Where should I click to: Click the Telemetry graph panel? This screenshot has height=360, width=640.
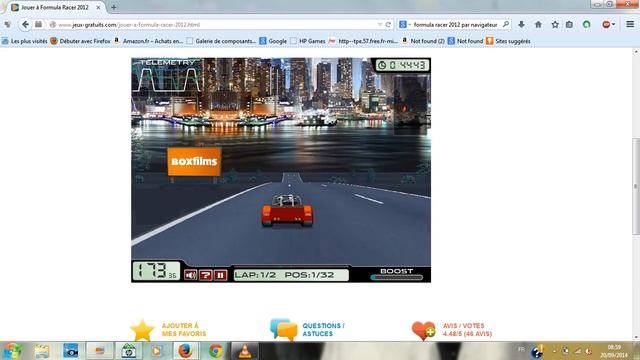(169, 76)
